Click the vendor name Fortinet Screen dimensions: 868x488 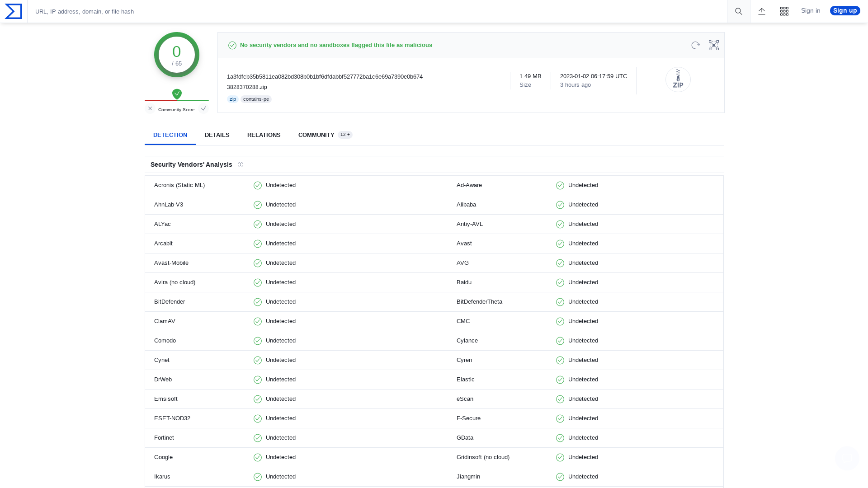[164, 438]
